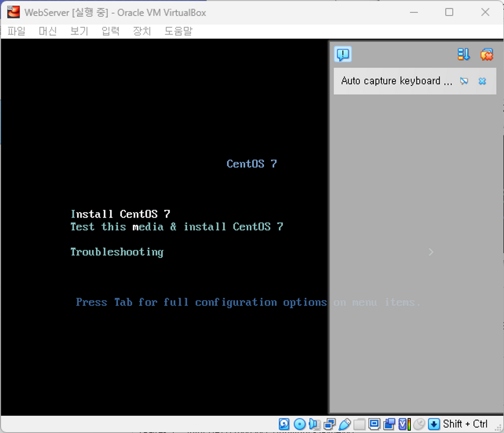Image resolution: width=504 pixels, height=433 pixels.
Task: Click the mouse integration status icon
Action: pos(419,424)
